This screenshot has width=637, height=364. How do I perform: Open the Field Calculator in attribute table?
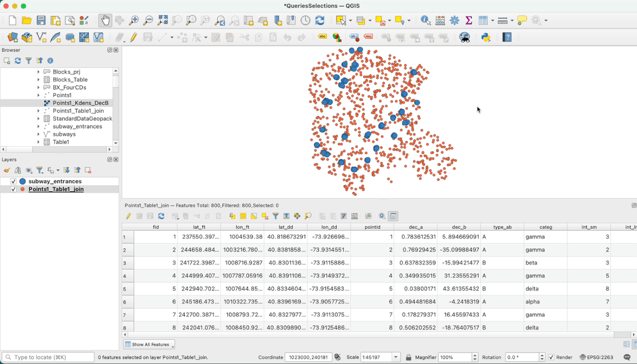355,216
